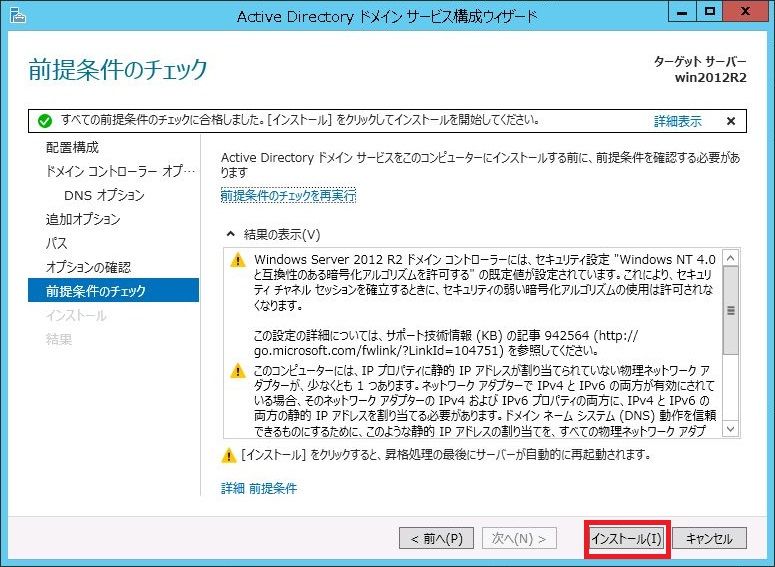Go back with the < 前へ(P) button

point(436,538)
